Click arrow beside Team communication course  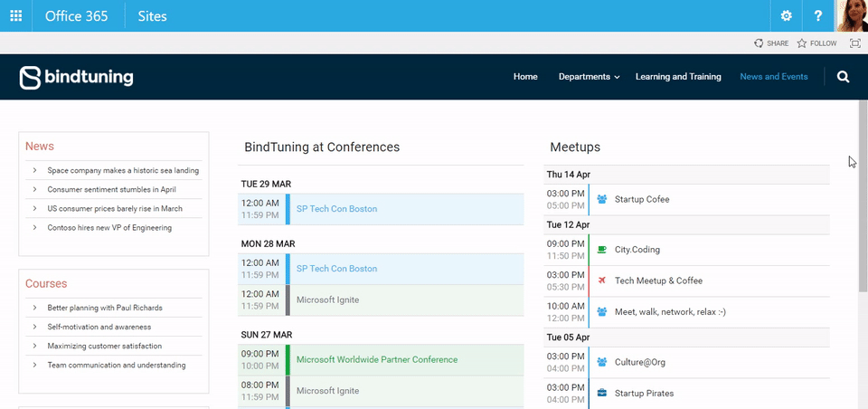pos(34,366)
